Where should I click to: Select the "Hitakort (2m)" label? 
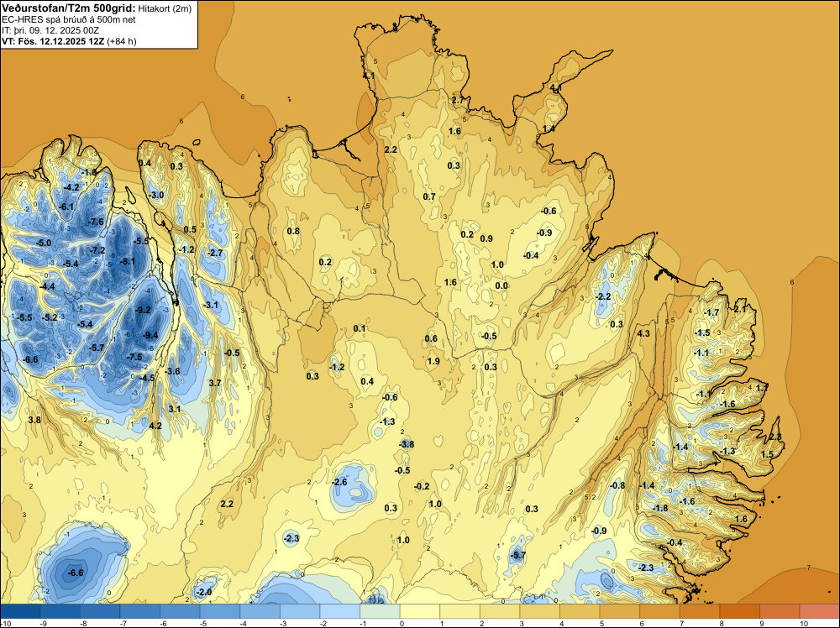click(165, 8)
